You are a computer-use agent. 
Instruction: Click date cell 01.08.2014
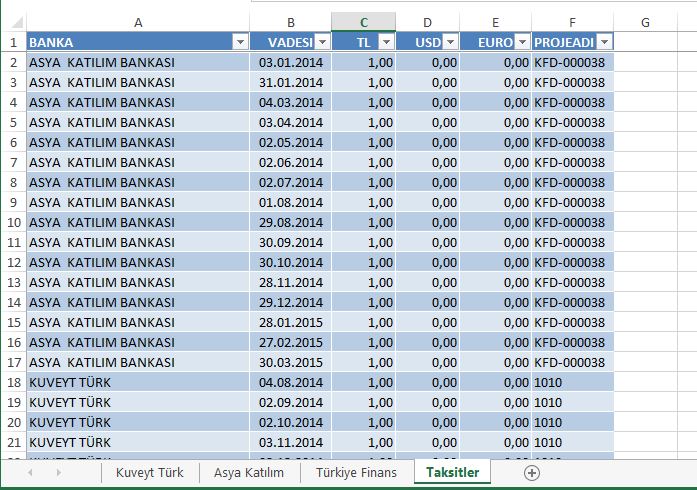(x=291, y=202)
